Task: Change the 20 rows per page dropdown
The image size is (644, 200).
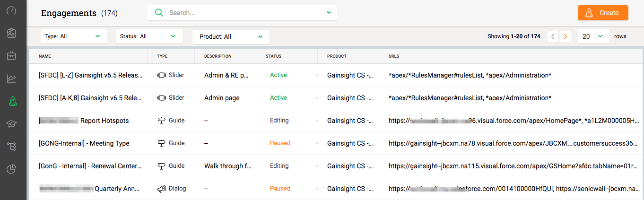Action: [593, 36]
